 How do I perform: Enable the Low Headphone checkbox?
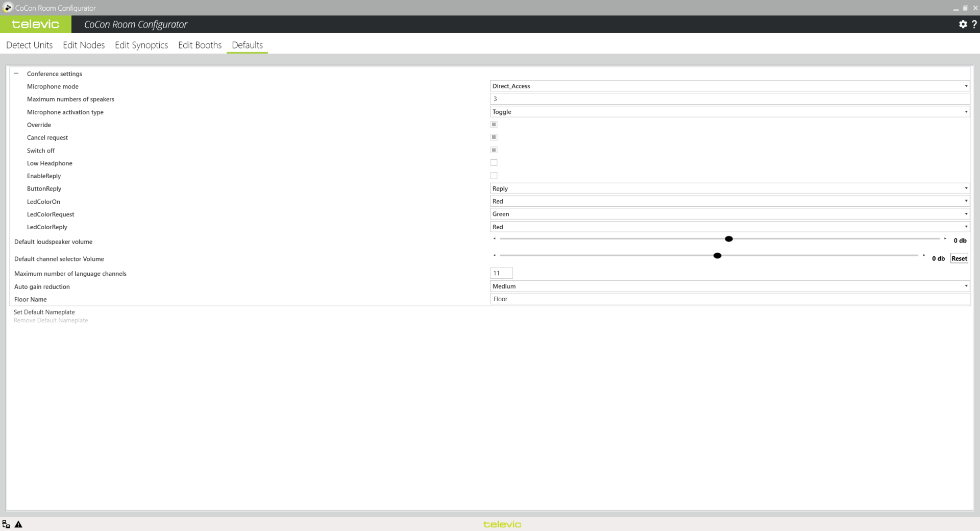coord(494,163)
